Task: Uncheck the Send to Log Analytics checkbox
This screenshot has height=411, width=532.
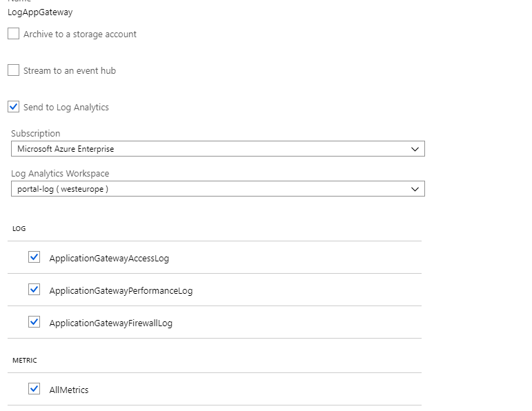Action: 14,107
